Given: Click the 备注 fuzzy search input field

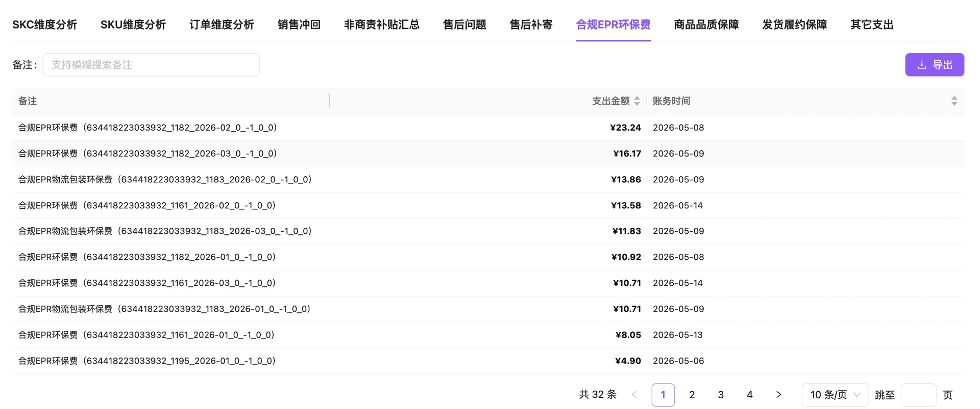Looking at the screenshot, I should (151, 65).
